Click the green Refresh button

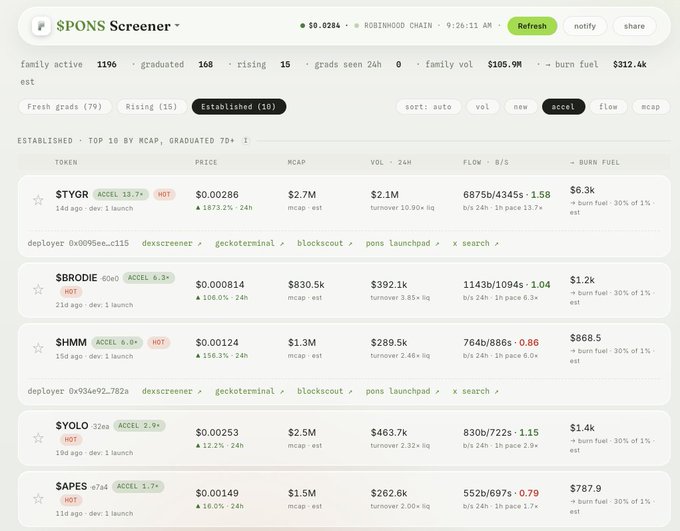coord(532,26)
